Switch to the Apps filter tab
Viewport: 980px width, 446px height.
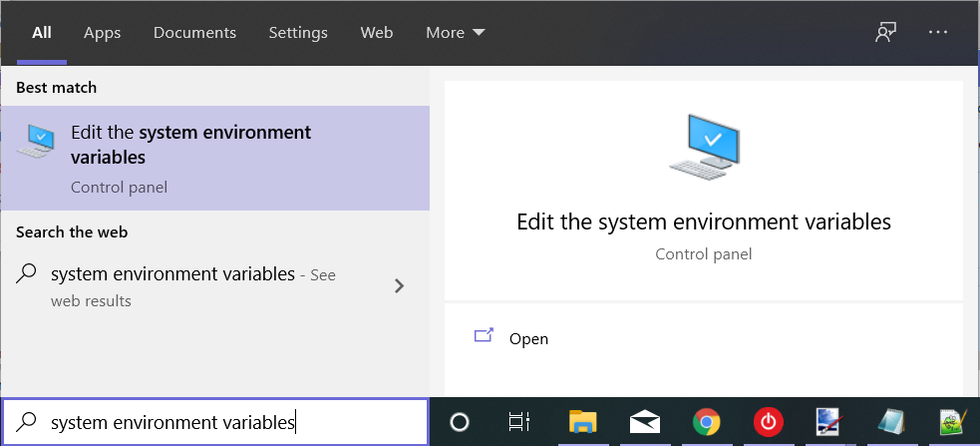[x=103, y=33]
